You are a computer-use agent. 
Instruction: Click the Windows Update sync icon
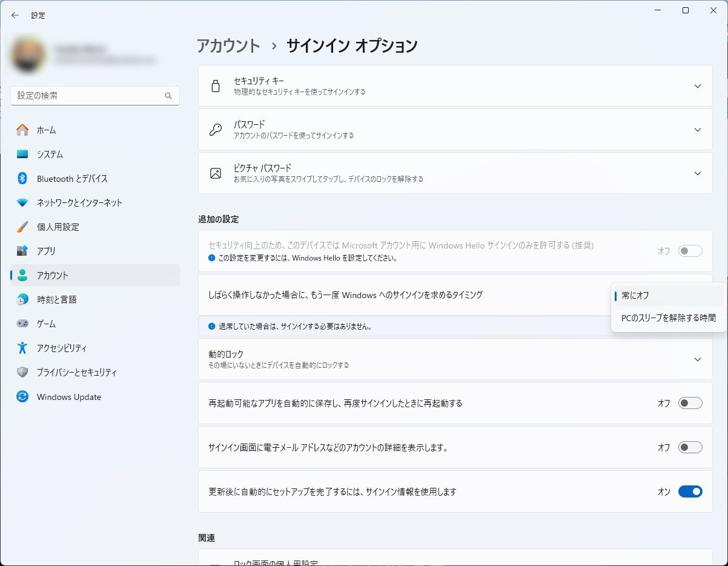pos(22,397)
